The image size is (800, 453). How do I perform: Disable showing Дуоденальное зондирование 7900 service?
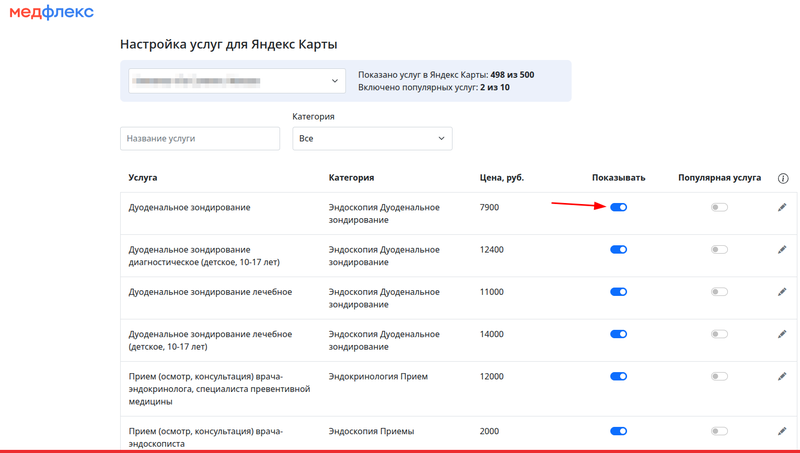tap(618, 207)
